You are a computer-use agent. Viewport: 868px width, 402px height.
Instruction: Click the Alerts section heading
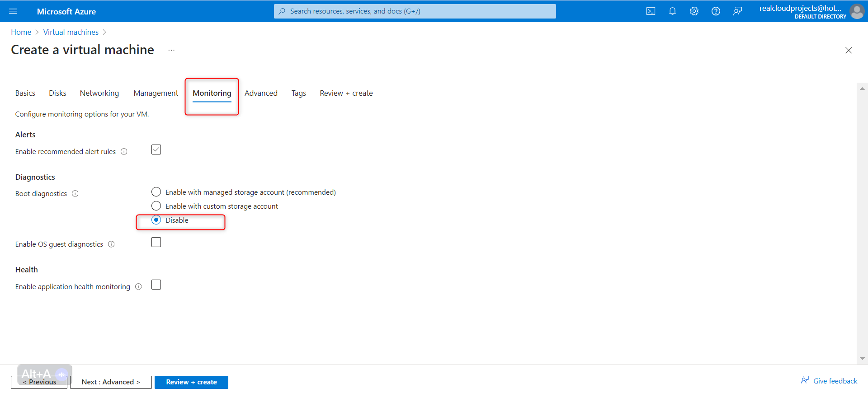(25, 135)
